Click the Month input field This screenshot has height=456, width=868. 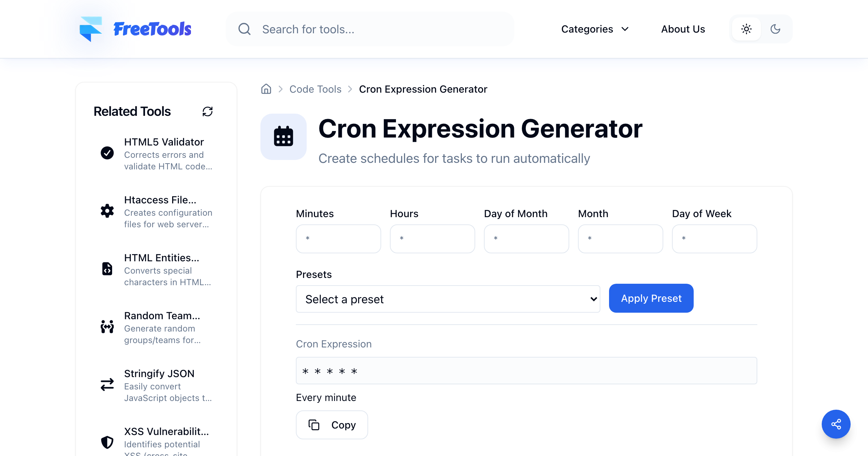click(621, 239)
